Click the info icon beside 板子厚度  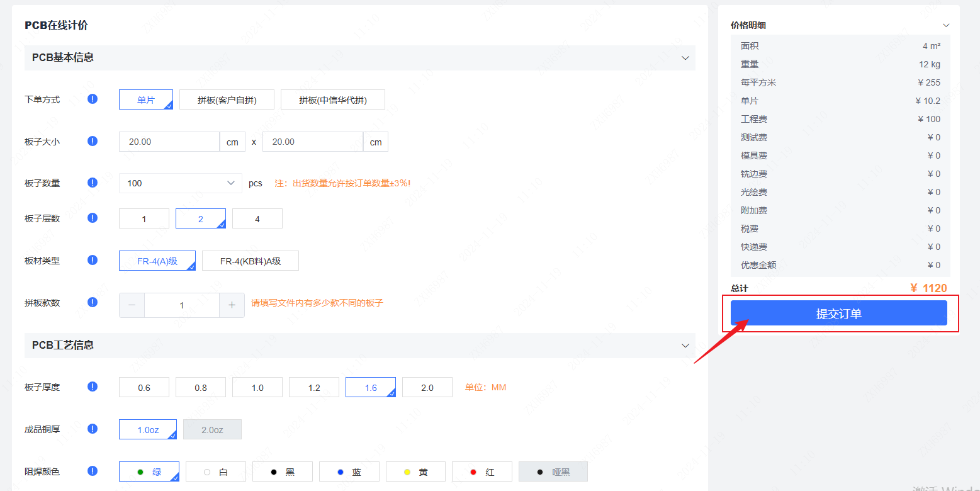[x=92, y=387]
